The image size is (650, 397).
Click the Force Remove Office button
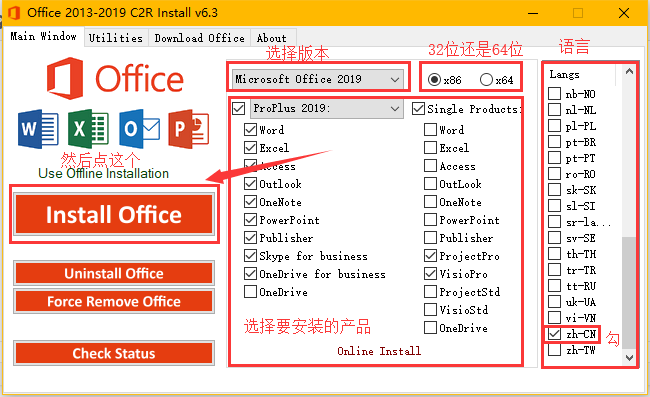[x=114, y=301]
